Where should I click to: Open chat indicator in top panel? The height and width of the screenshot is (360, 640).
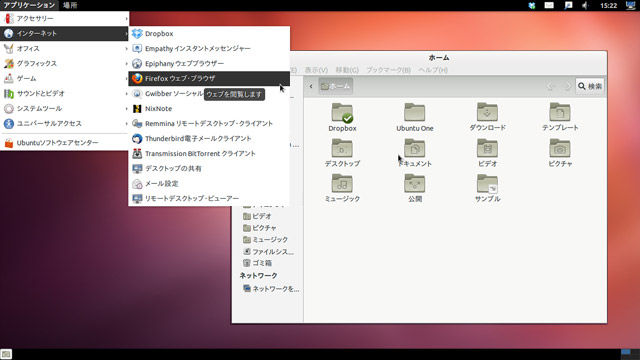click(x=568, y=5)
